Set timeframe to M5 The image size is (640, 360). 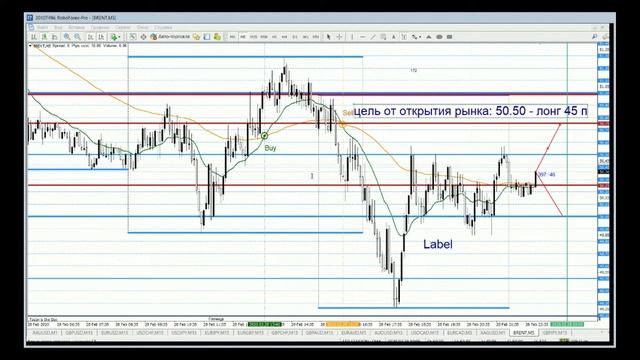click(242, 37)
